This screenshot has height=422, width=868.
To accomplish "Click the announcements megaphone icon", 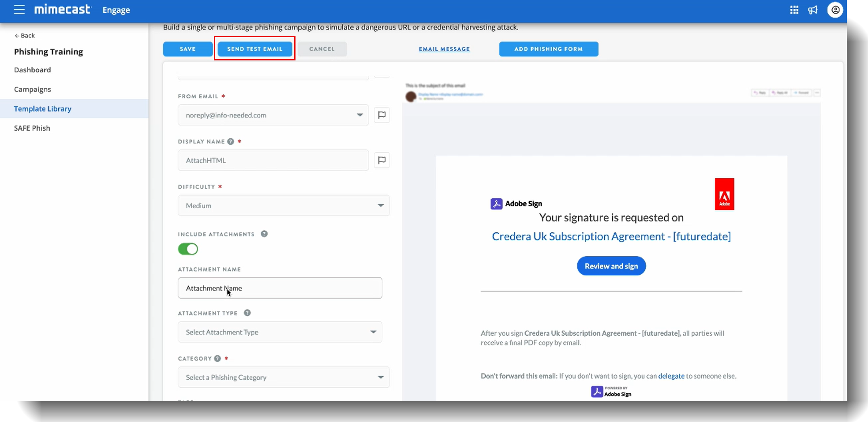I will [x=813, y=10].
